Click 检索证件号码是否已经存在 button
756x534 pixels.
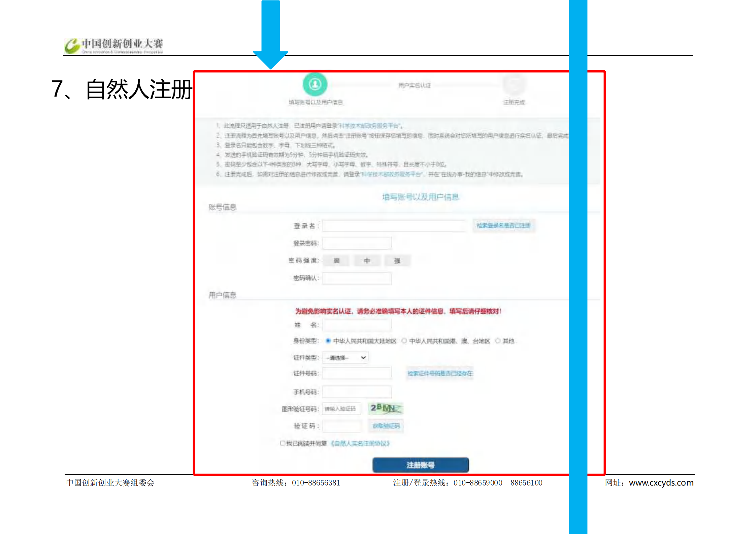(x=440, y=373)
